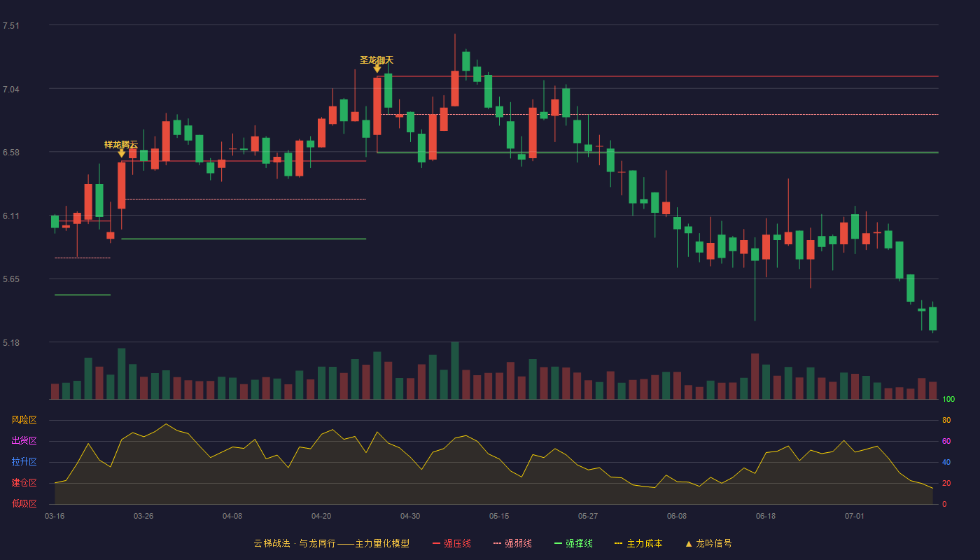
Task: Click the 7.51 price axis label
Action: coord(11,26)
